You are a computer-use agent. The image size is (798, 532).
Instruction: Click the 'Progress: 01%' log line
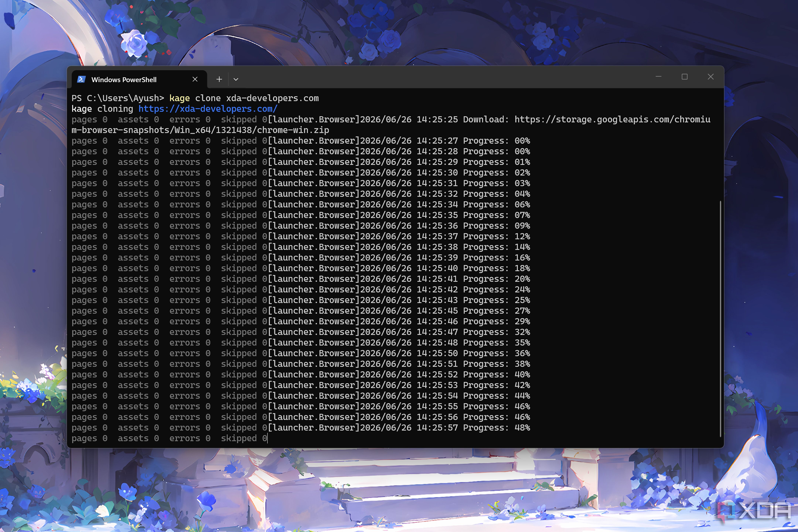click(301, 162)
